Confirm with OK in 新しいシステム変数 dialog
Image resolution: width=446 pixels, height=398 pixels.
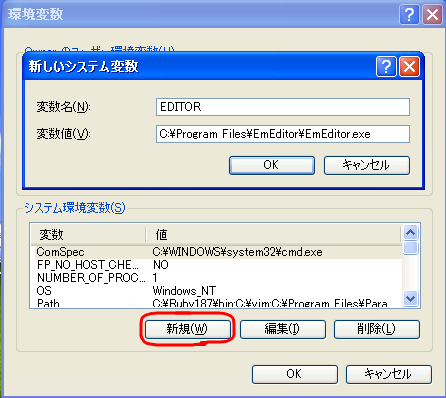point(272,165)
